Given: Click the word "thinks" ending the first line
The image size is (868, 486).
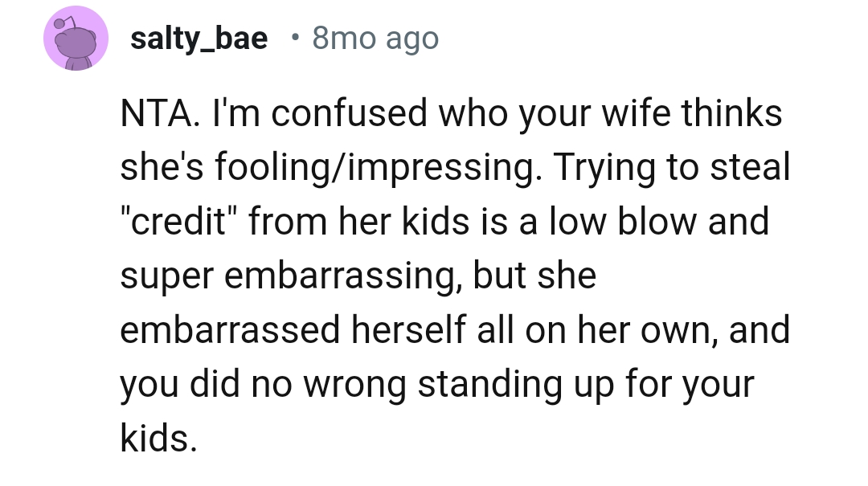Looking at the screenshot, I should [x=731, y=114].
